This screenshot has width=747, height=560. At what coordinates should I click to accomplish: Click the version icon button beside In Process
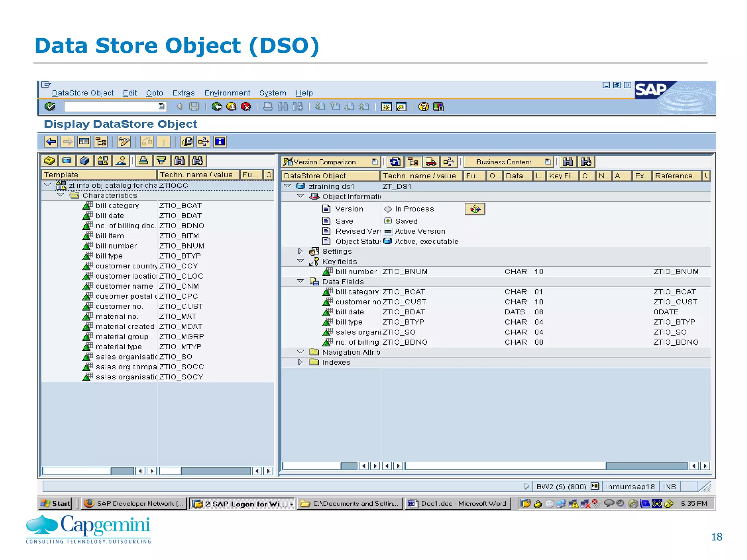[475, 209]
